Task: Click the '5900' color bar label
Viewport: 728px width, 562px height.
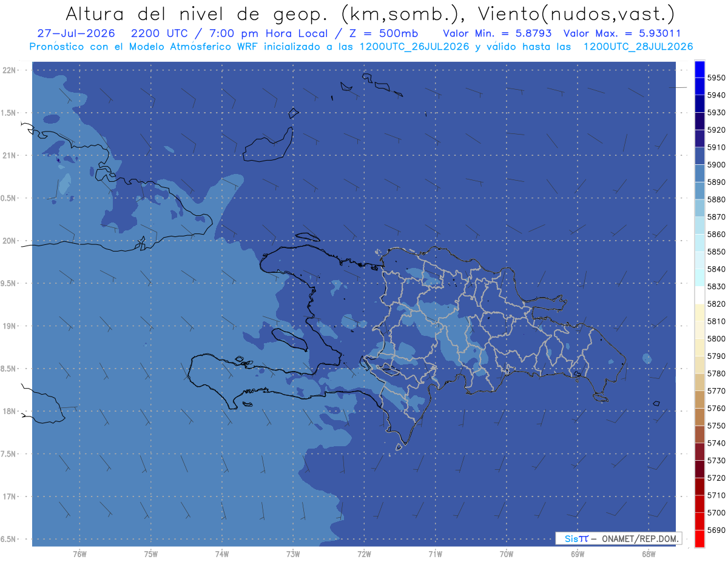Action: tap(716, 164)
